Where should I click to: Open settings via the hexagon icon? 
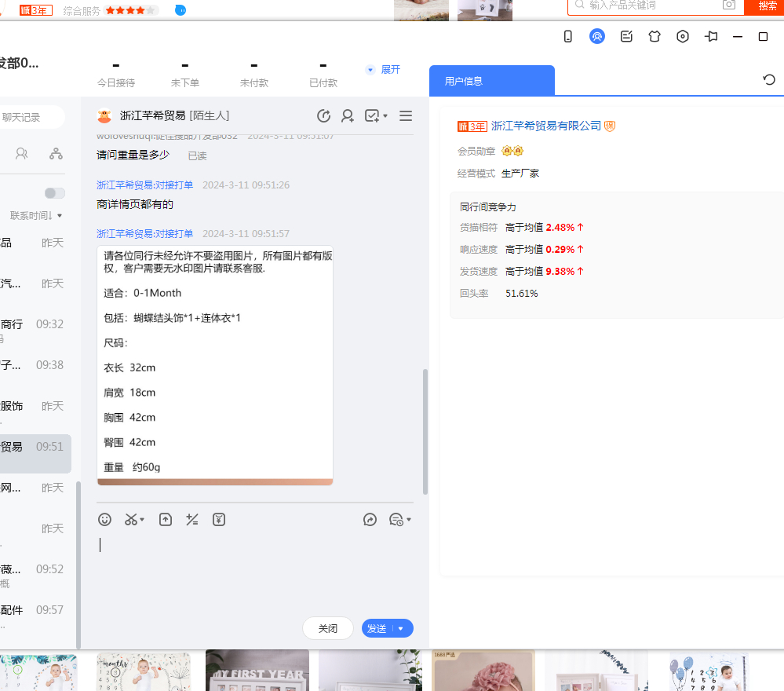(x=683, y=36)
